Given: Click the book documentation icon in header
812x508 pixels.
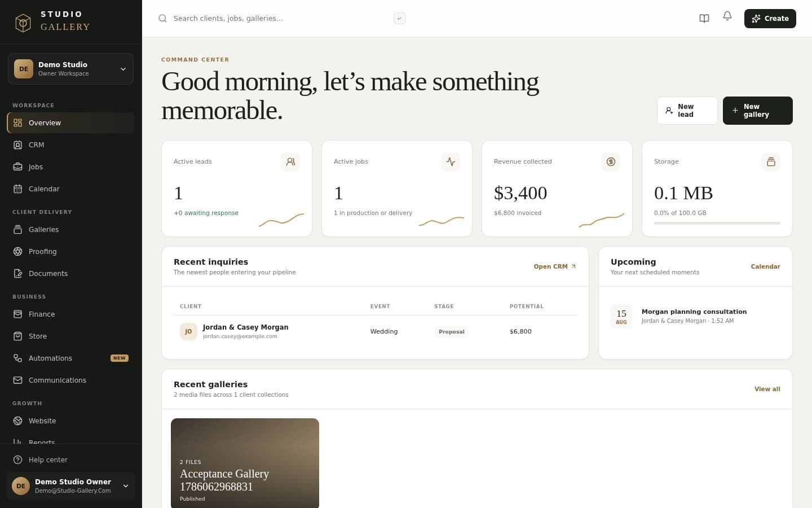Looking at the screenshot, I should [x=704, y=19].
